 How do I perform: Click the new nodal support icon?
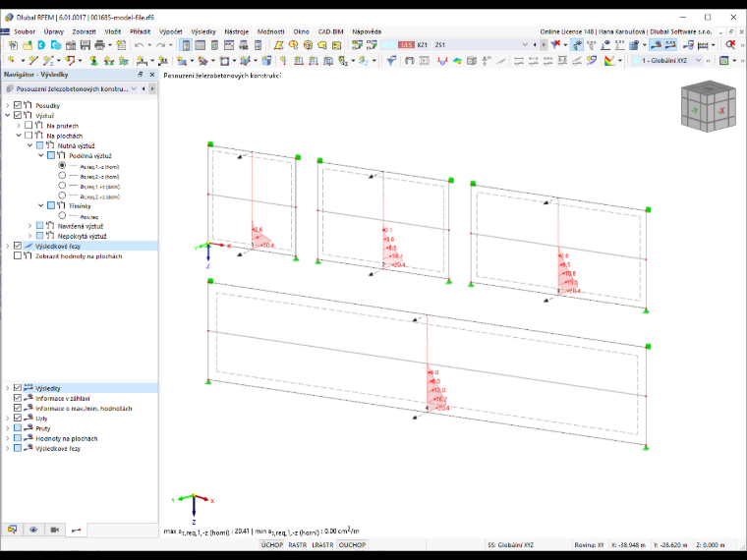[93, 61]
